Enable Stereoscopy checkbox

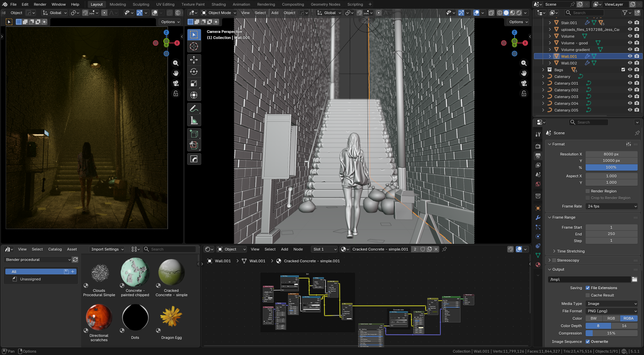pyautogui.click(x=554, y=260)
